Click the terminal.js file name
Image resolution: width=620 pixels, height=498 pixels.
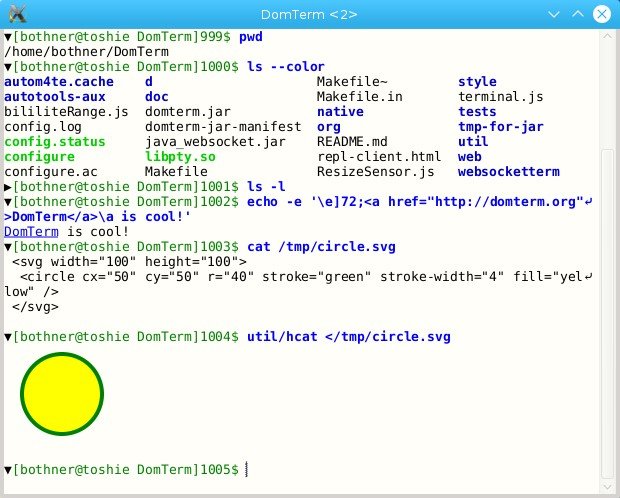(501, 97)
